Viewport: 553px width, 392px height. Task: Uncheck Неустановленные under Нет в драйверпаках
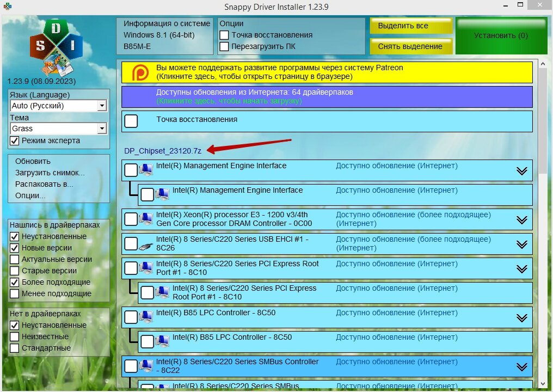pyautogui.click(x=15, y=326)
